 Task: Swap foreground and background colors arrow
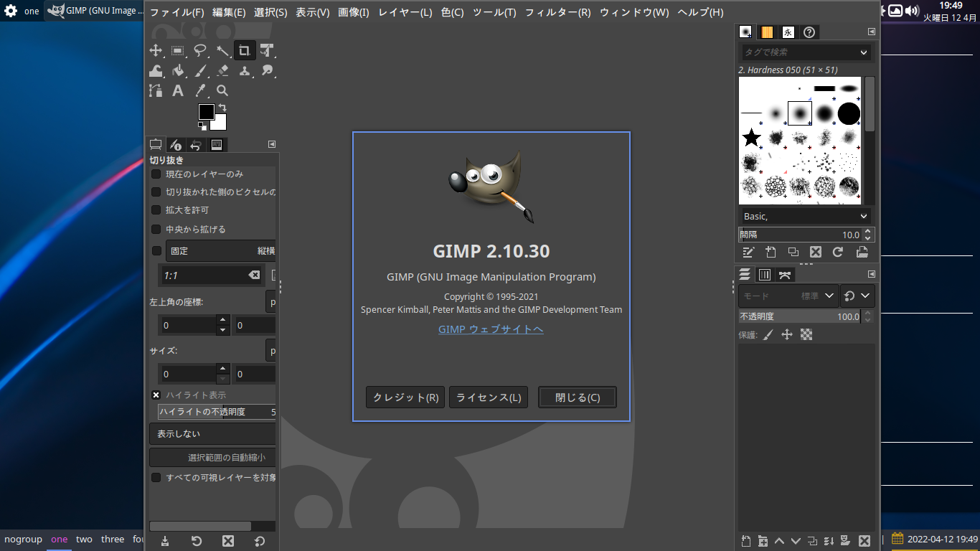click(222, 108)
